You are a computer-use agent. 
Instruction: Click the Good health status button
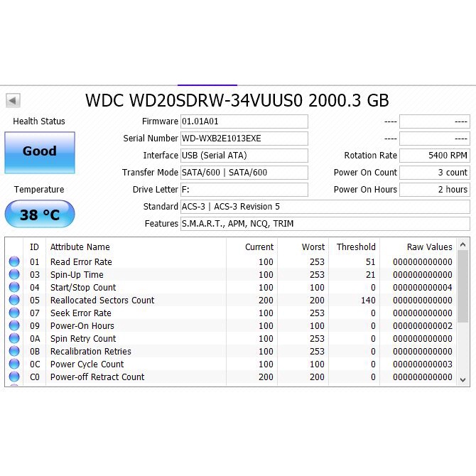pos(40,152)
